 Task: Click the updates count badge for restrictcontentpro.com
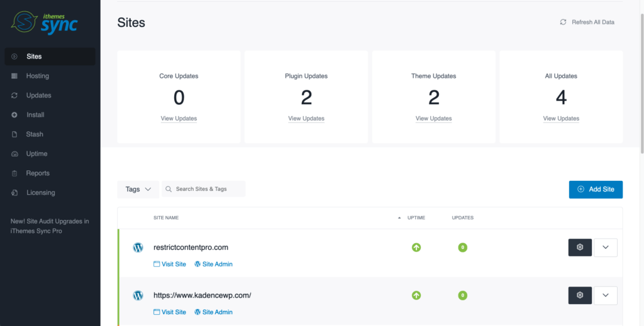pos(463,247)
